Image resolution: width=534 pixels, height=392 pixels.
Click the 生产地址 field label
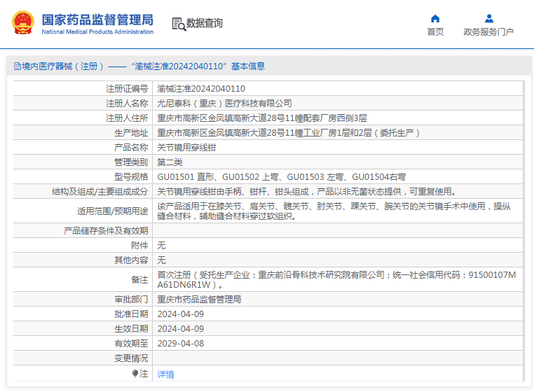pyautogui.click(x=131, y=133)
